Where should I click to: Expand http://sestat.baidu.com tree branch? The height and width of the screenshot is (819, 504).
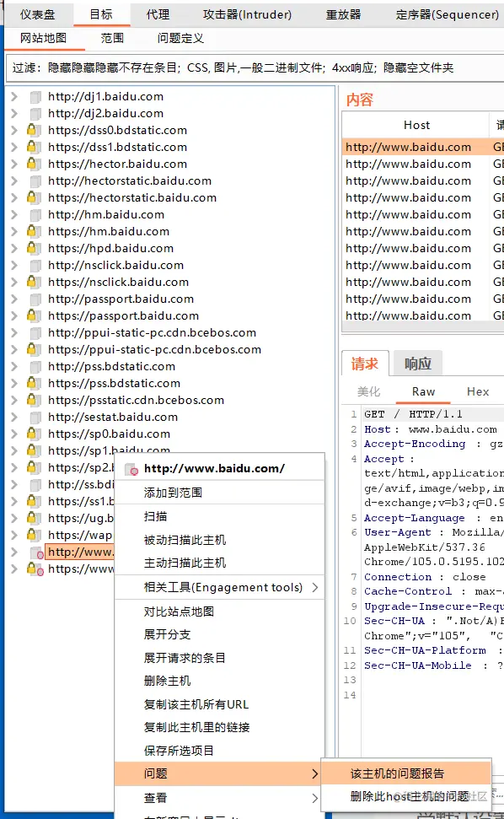(x=14, y=417)
